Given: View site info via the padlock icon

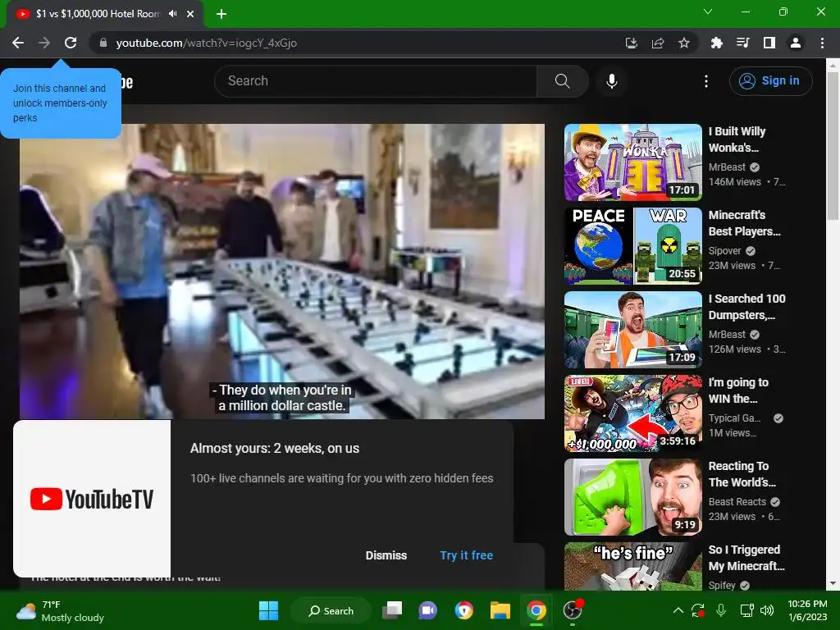Looking at the screenshot, I should click(103, 43).
